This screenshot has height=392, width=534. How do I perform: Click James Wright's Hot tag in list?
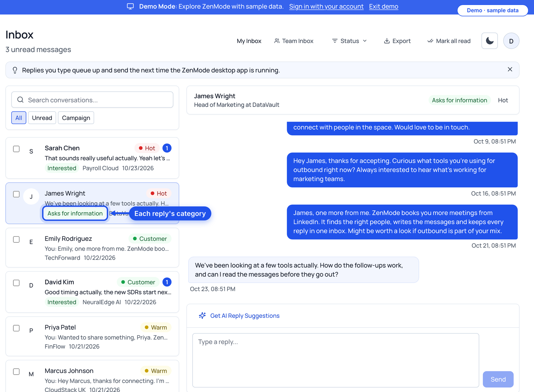pyautogui.click(x=159, y=193)
